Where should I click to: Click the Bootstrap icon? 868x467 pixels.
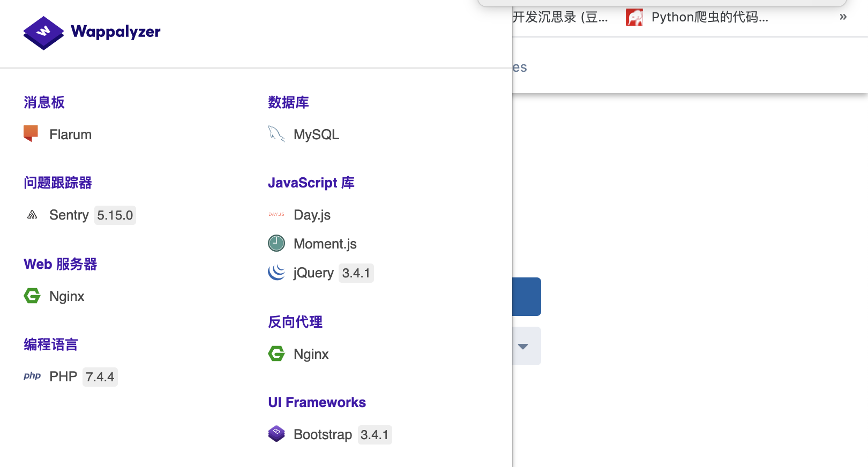click(276, 434)
